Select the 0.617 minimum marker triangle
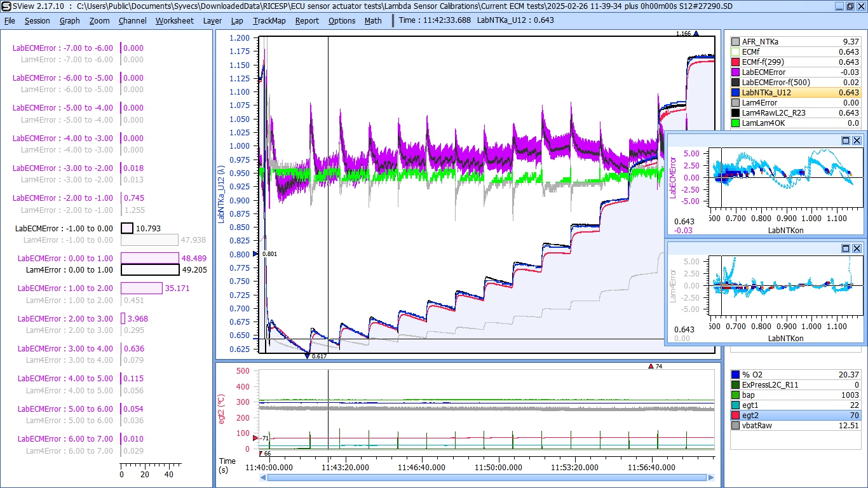Viewport: 868px width, 488px height. (x=308, y=356)
